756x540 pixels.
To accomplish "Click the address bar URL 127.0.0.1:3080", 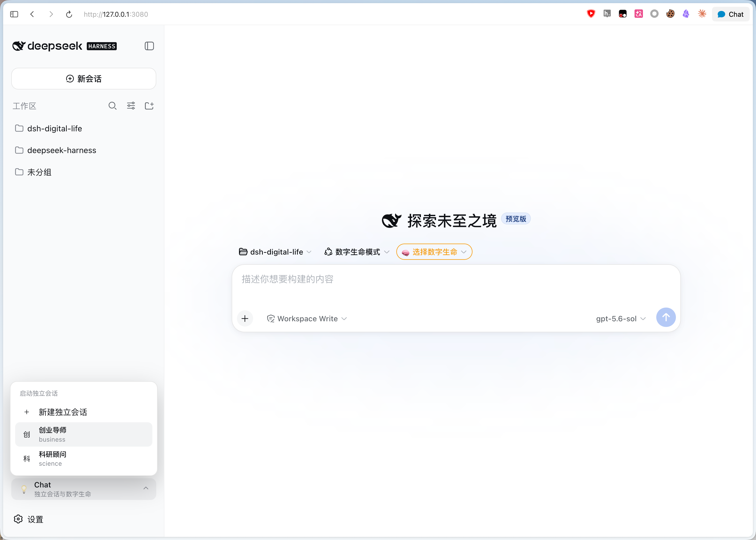I will tap(116, 14).
